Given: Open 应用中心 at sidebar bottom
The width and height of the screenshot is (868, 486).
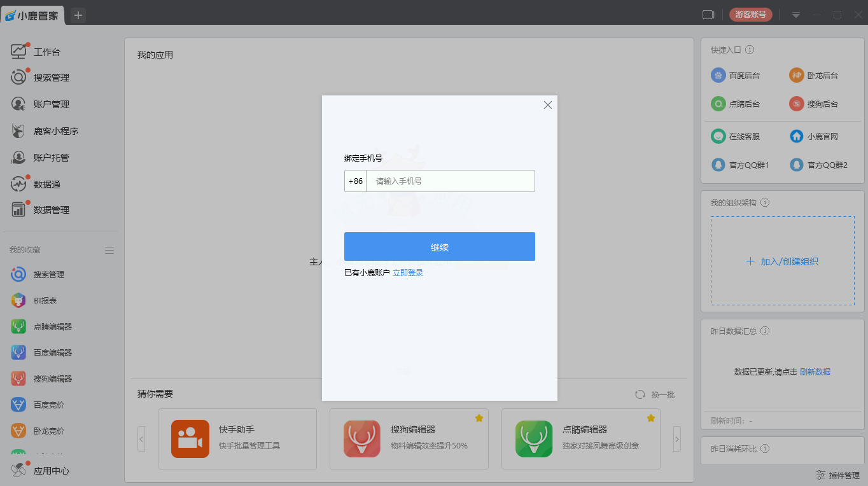Looking at the screenshot, I should point(40,471).
